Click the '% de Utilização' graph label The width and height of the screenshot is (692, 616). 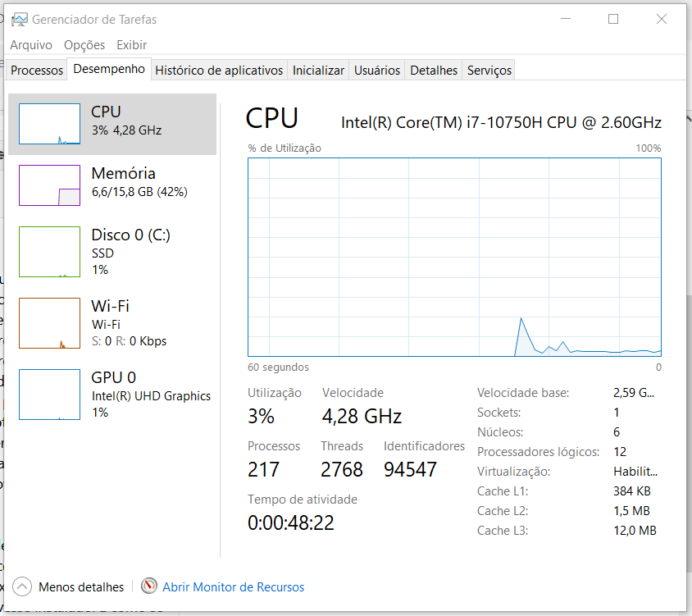pos(285,148)
